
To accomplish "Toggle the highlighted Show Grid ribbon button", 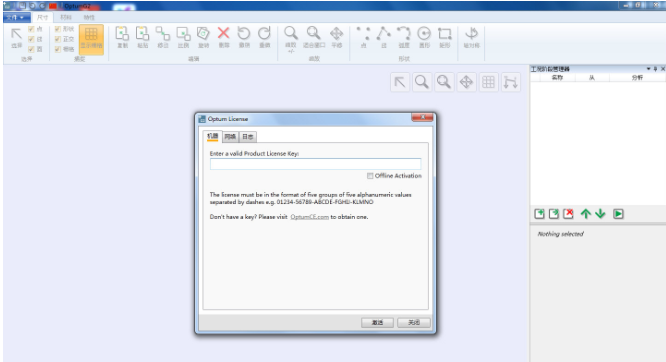I will coord(91,39).
